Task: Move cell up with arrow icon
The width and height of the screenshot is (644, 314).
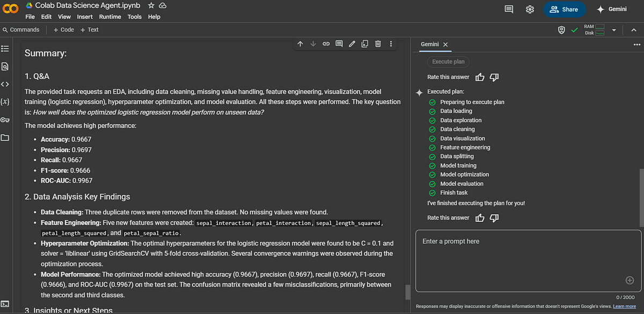Action: 300,44
